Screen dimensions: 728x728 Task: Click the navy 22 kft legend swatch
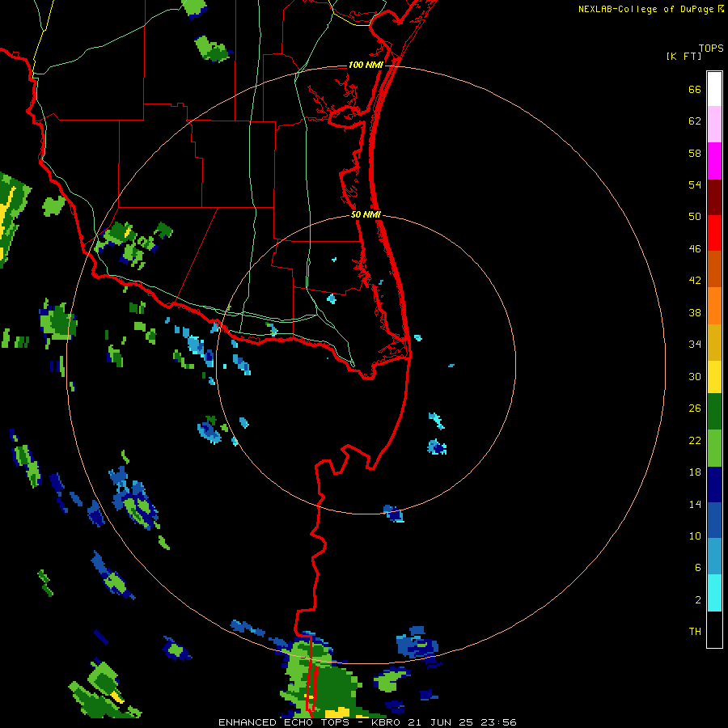[714, 485]
